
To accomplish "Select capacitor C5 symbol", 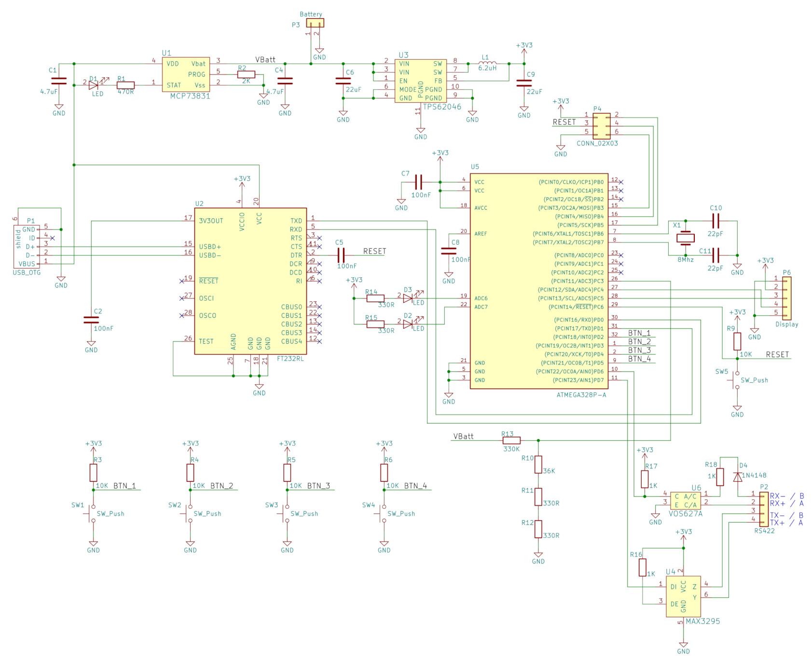I will point(341,255).
